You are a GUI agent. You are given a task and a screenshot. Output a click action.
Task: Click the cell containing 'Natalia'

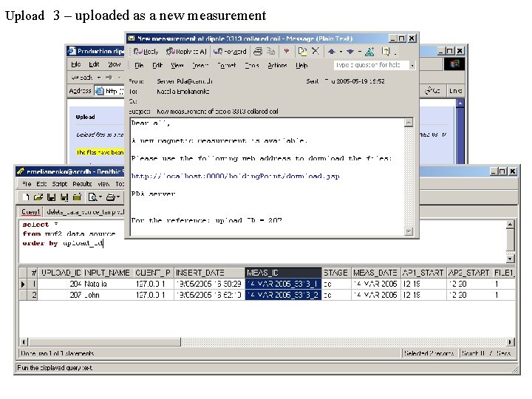pos(108,284)
